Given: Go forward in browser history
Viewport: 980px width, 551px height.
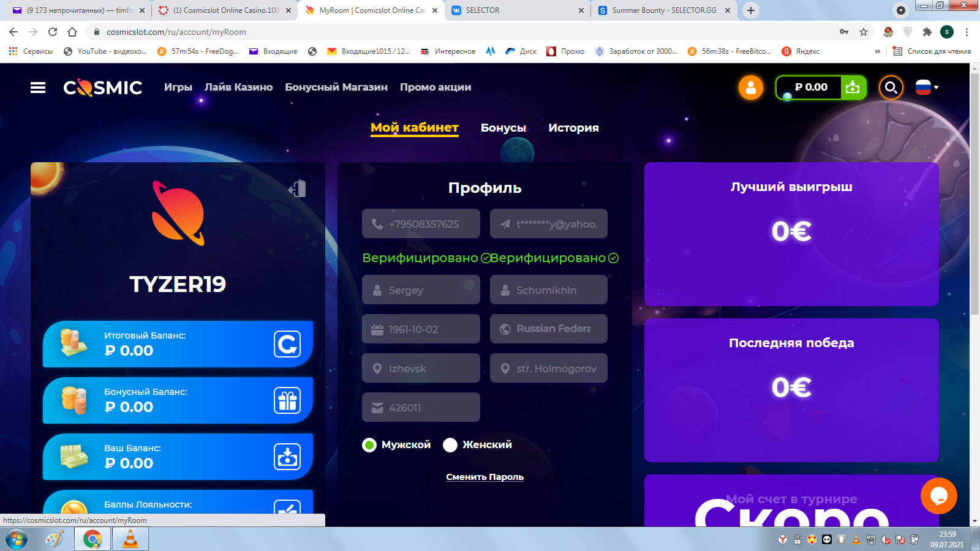Looking at the screenshot, I should click(x=33, y=32).
